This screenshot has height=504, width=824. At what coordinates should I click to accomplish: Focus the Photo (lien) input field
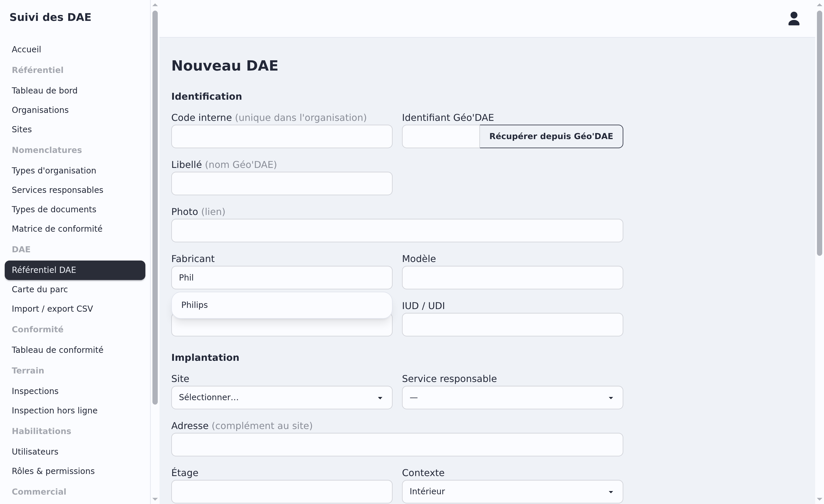[397, 231]
